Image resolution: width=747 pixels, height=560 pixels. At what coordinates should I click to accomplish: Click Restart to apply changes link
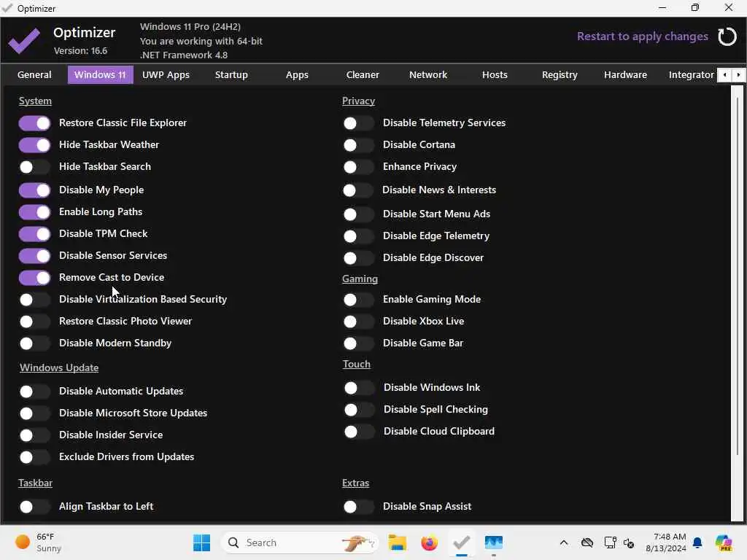pyautogui.click(x=642, y=36)
